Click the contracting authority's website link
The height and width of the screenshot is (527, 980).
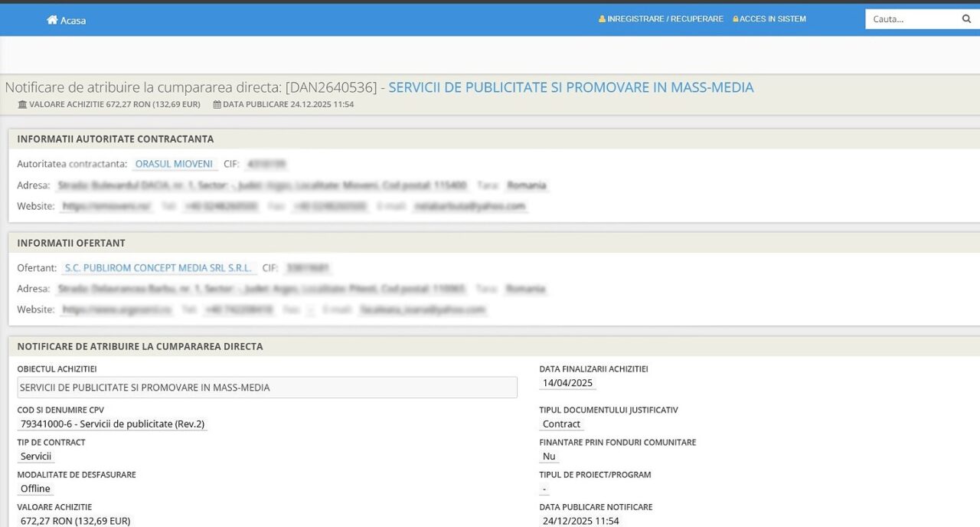click(106, 206)
